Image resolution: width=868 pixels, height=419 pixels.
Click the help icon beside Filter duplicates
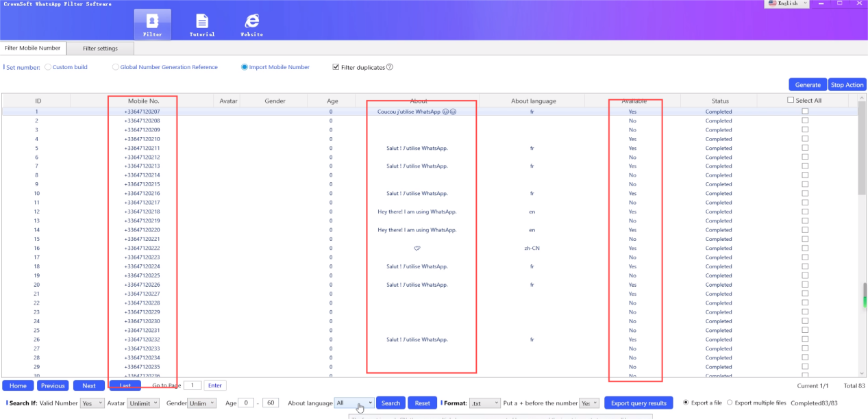click(x=389, y=67)
